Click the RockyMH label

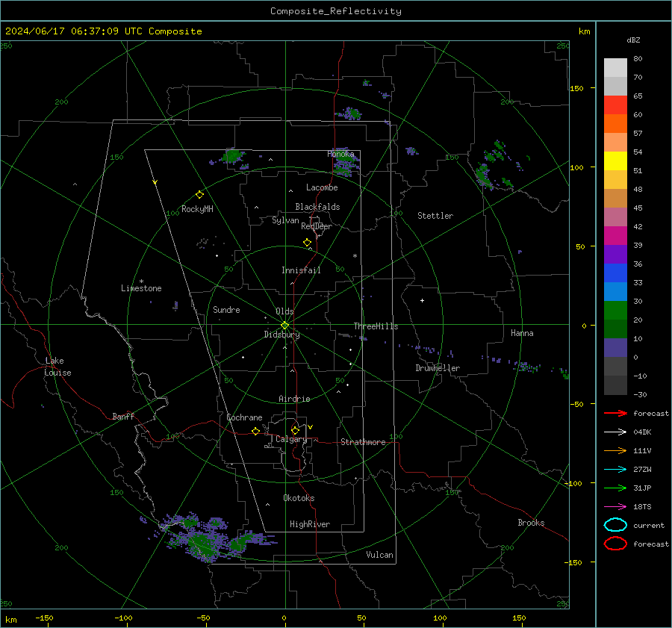pos(197,209)
